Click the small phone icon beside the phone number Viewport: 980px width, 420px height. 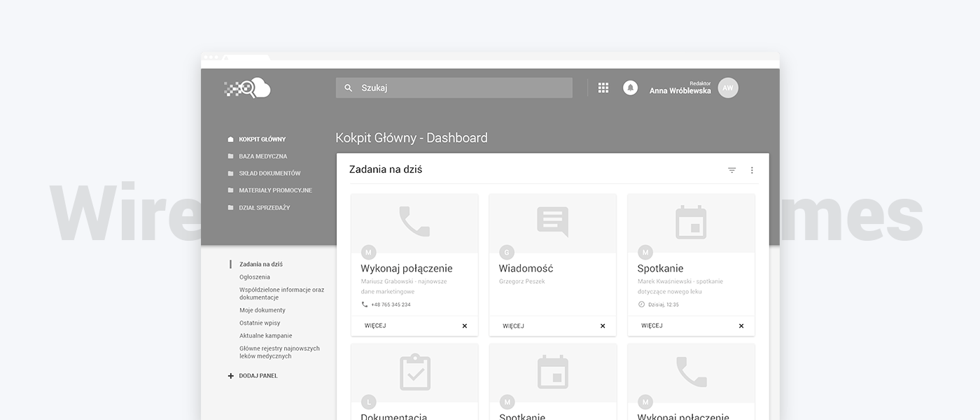pyautogui.click(x=364, y=304)
